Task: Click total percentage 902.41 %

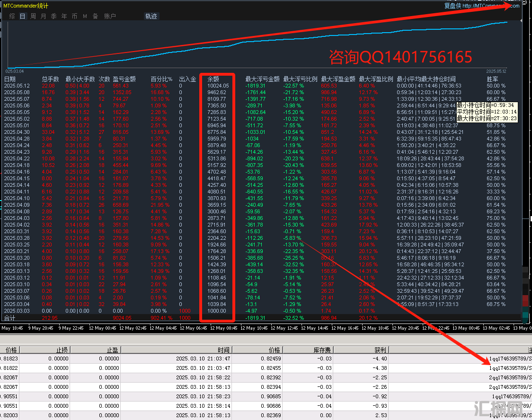Action: (x=161, y=318)
